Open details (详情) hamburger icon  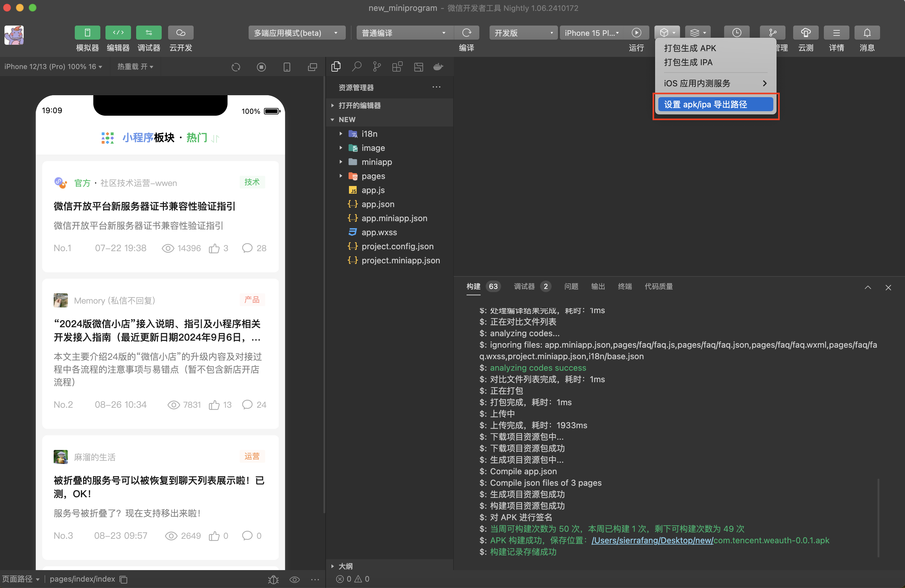pos(837,33)
